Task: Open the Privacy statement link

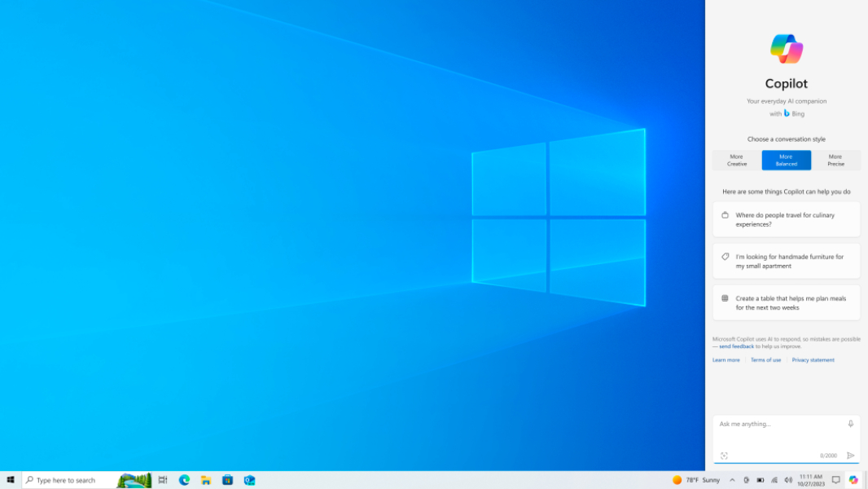Action: [813, 359]
